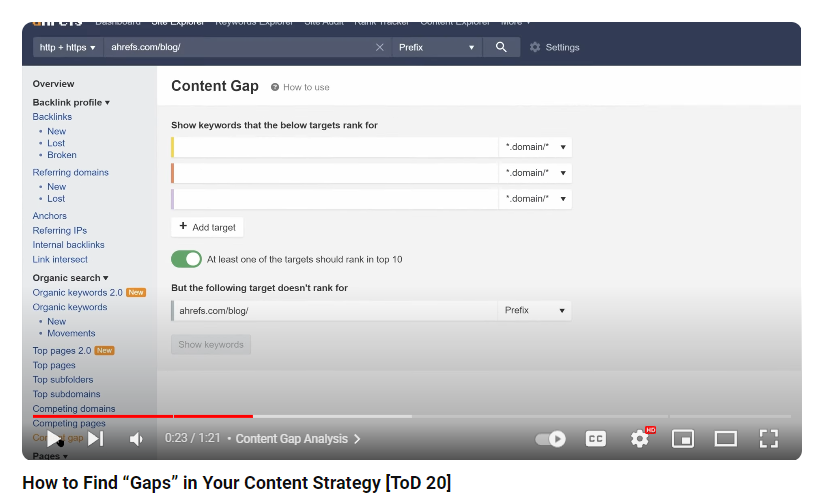Screen dimensions: 815x494
Task: Open Settings next to search
Action: 555,47
